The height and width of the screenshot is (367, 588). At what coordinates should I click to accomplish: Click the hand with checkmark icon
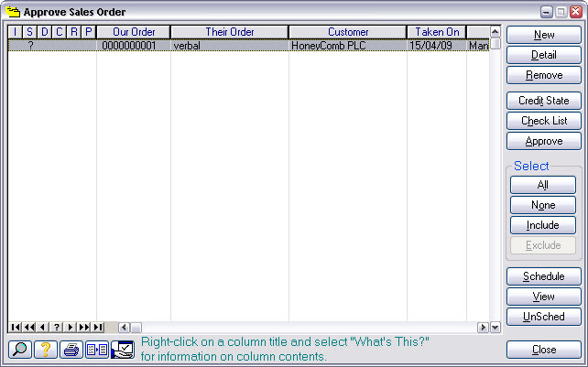[x=123, y=350]
